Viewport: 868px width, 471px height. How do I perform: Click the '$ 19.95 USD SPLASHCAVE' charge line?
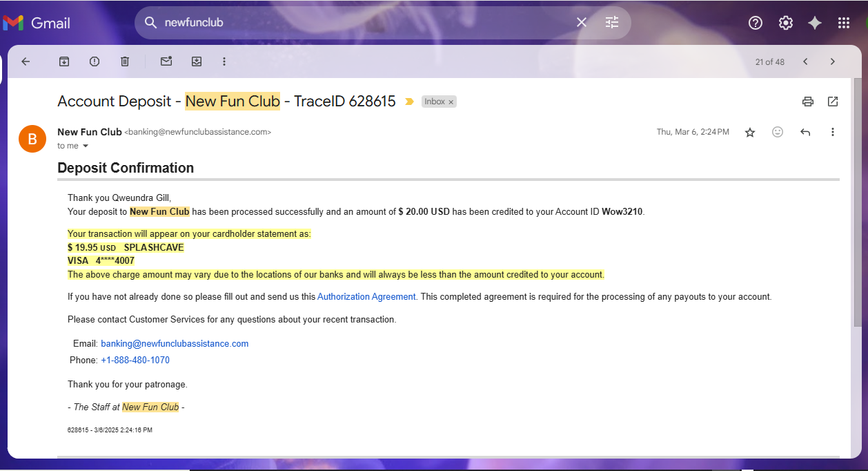126,247
